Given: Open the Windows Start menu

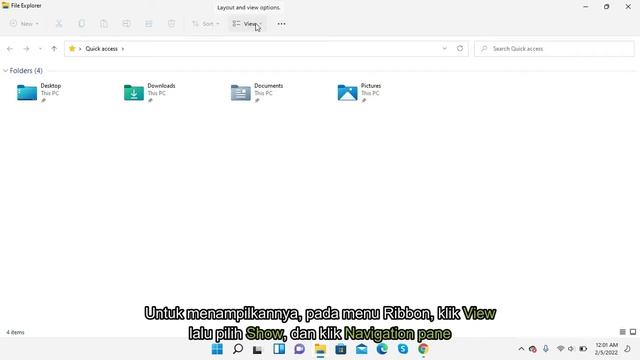Looking at the screenshot, I should [x=217, y=349].
